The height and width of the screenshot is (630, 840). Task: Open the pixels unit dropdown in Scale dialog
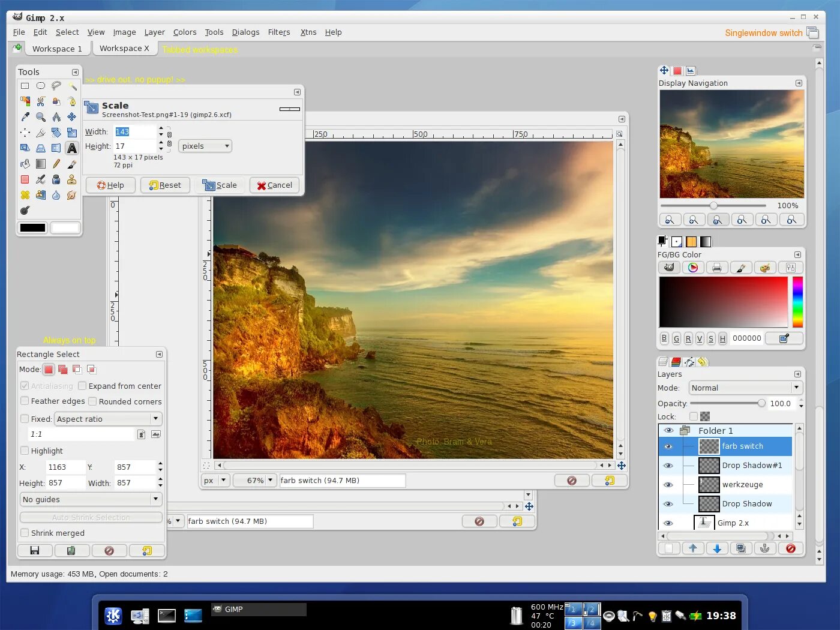click(x=205, y=146)
